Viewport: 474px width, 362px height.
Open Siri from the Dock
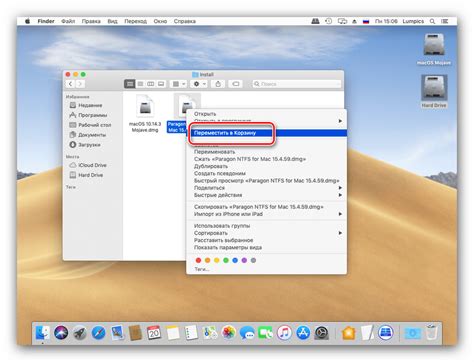pyautogui.click(x=61, y=333)
